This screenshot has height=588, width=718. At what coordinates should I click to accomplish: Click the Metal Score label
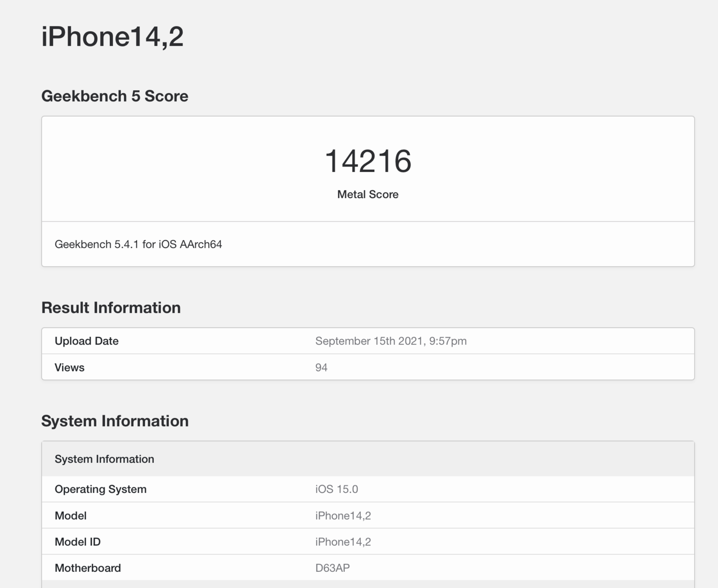[x=368, y=195]
